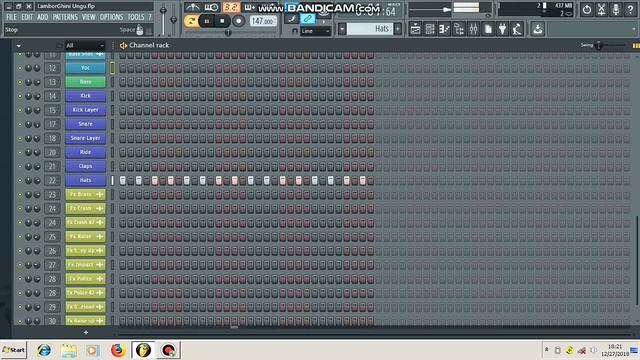Viewport: 640px width, 360px height.
Task: Mute the Kick channel green light
Action: 20,96
